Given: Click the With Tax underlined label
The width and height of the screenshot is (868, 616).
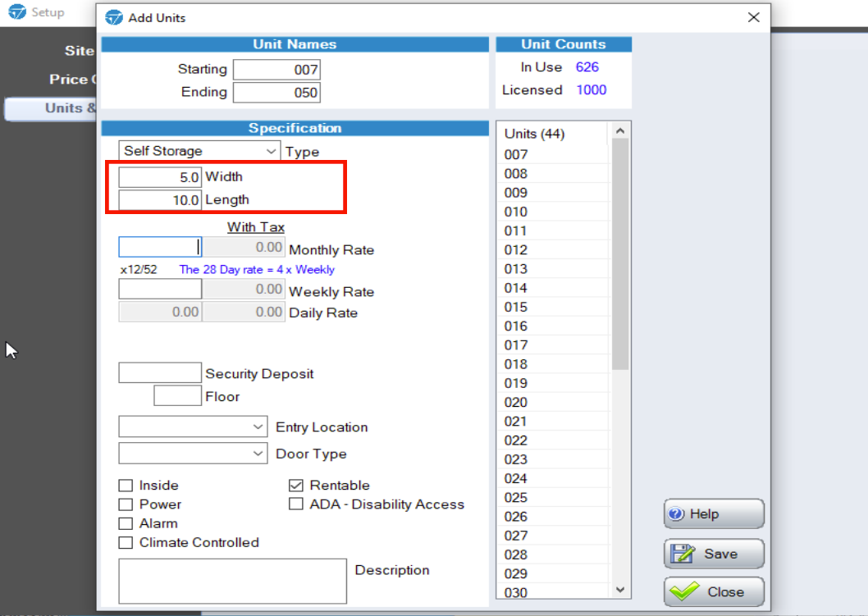Looking at the screenshot, I should coord(256,227).
